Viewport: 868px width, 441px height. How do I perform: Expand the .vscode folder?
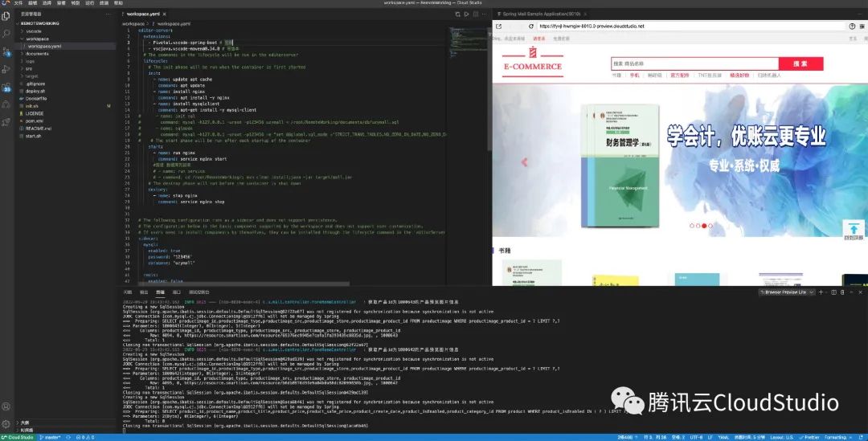[x=33, y=31]
